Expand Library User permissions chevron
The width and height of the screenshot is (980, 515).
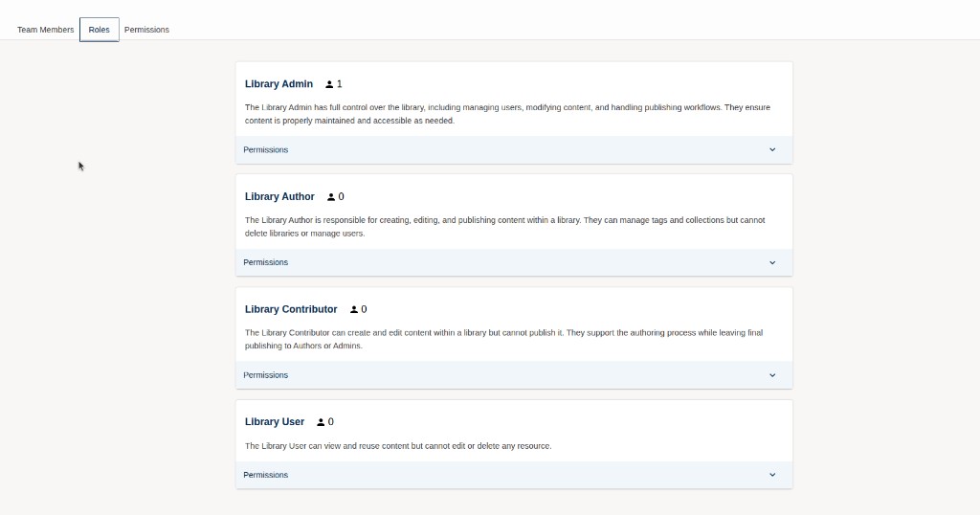tap(772, 475)
